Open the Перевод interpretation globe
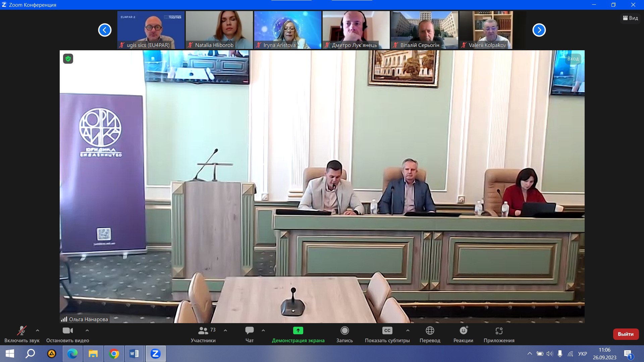The height and width of the screenshot is (362, 644). click(x=430, y=335)
